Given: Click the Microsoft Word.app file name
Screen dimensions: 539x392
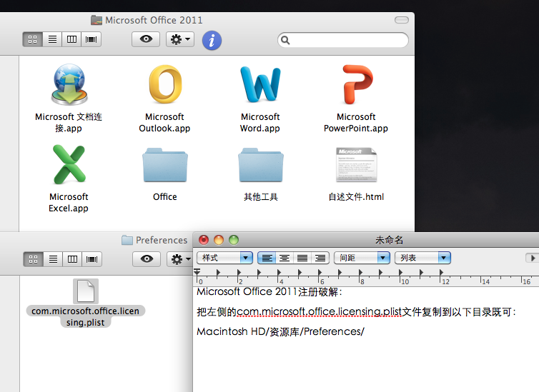Looking at the screenshot, I should [260, 123].
